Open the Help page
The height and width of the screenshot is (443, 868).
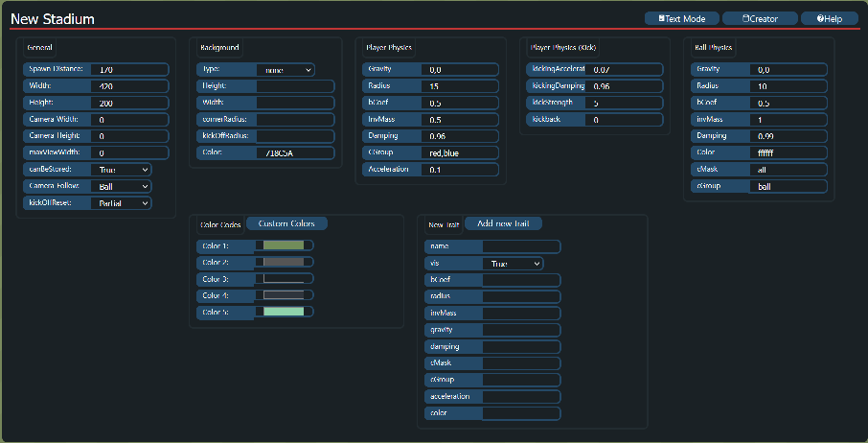830,18
